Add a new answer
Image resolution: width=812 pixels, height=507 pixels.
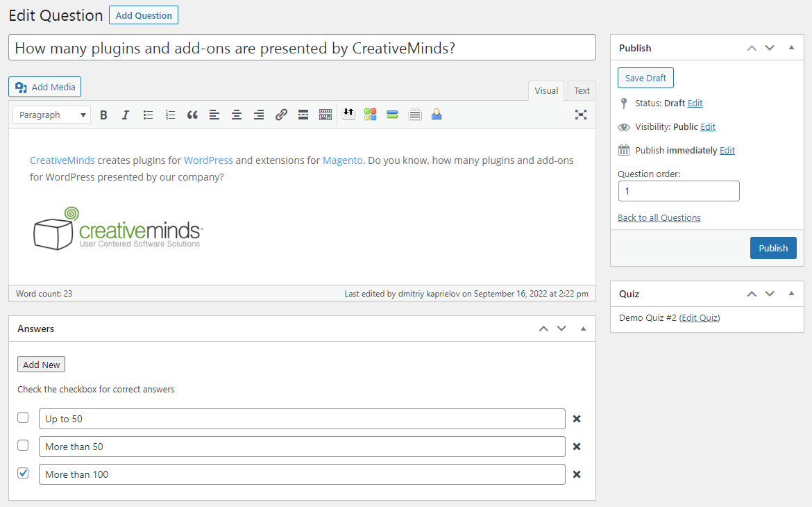[x=42, y=365]
